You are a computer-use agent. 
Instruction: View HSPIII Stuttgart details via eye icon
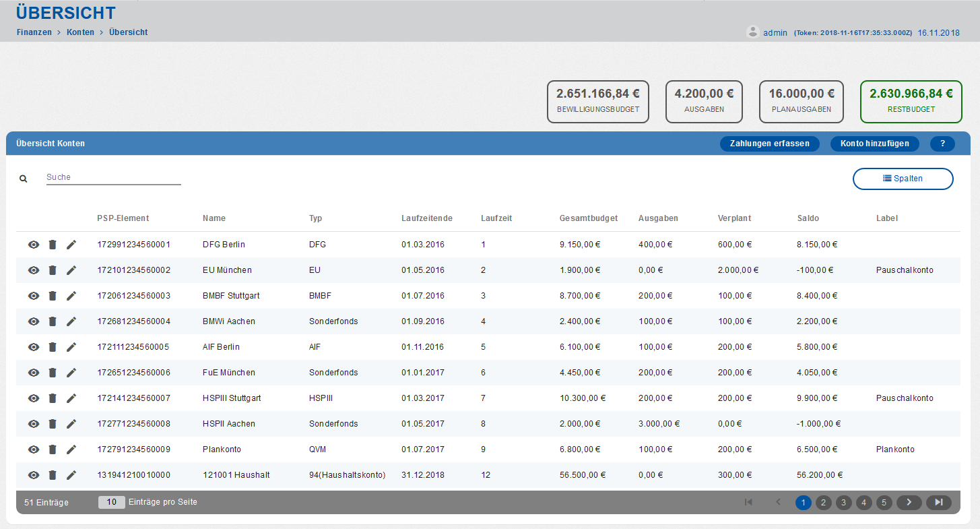pos(34,398)
